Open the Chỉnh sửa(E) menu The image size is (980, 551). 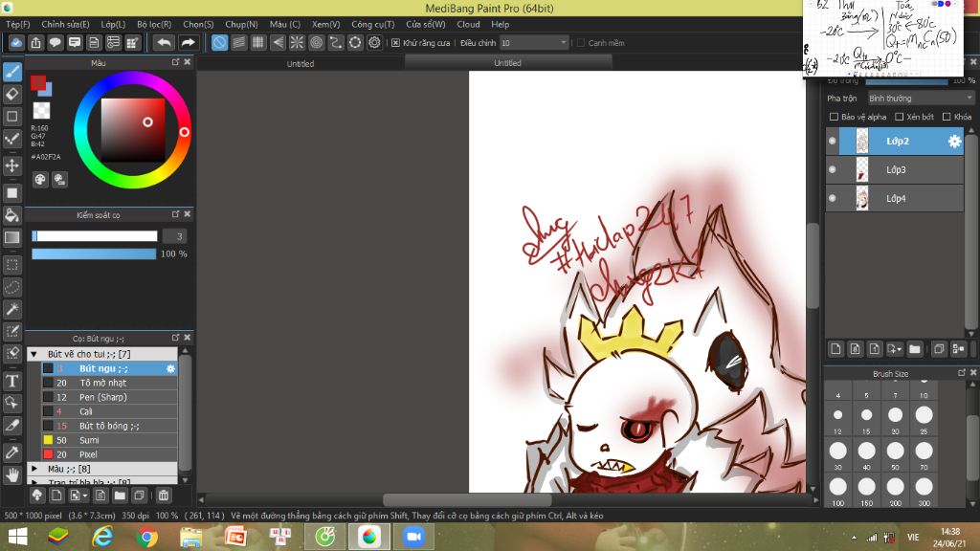(x=66, y=24)
